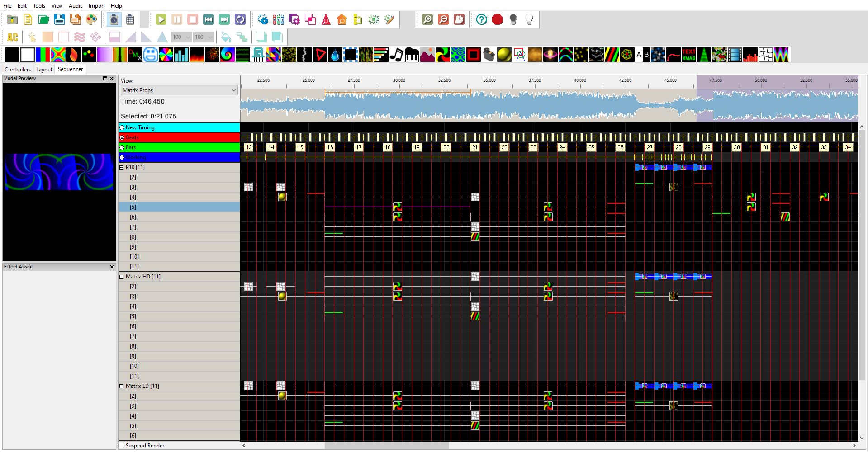
Task: Click the AC lights mode icon
Action: pyautogui.click(x=13, y=37)
